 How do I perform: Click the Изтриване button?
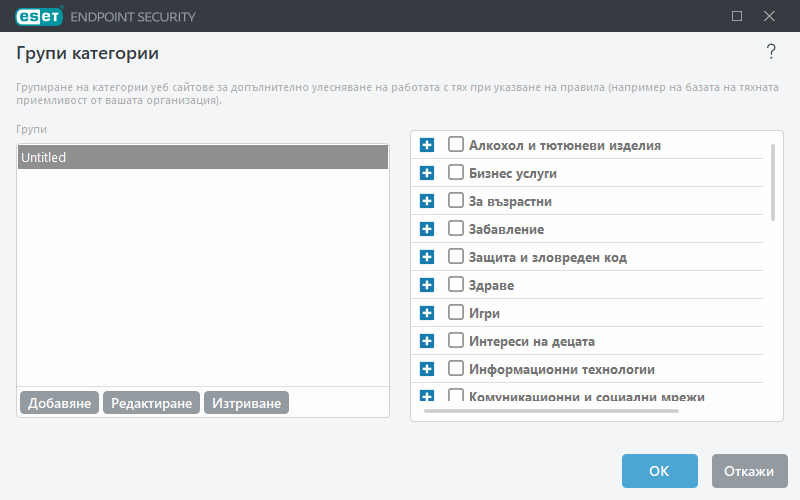246,403
